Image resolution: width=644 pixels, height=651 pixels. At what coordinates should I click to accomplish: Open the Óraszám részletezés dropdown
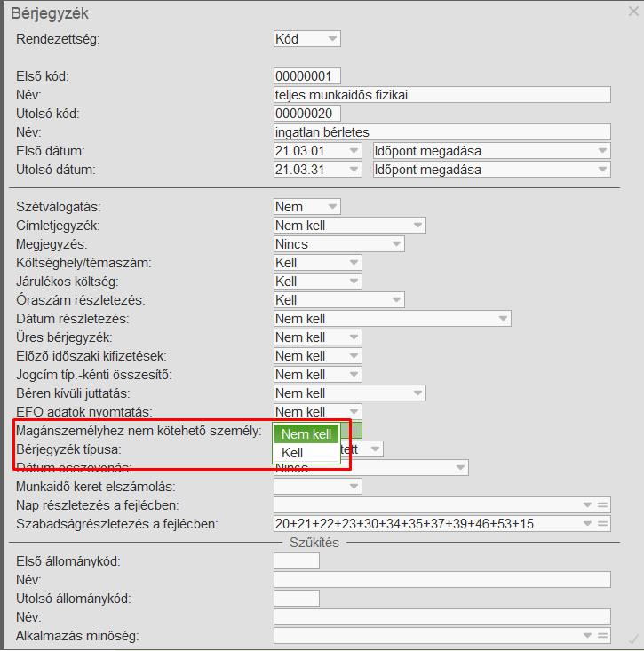(339, 300)
